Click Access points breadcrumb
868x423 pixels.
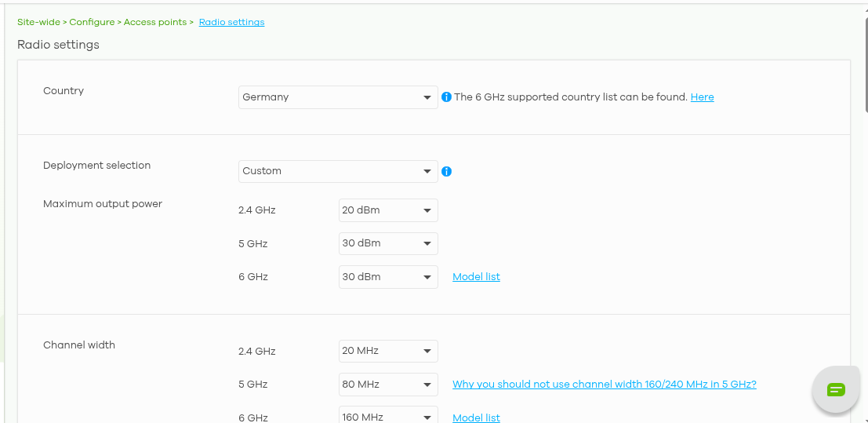(x=154, y=22)
